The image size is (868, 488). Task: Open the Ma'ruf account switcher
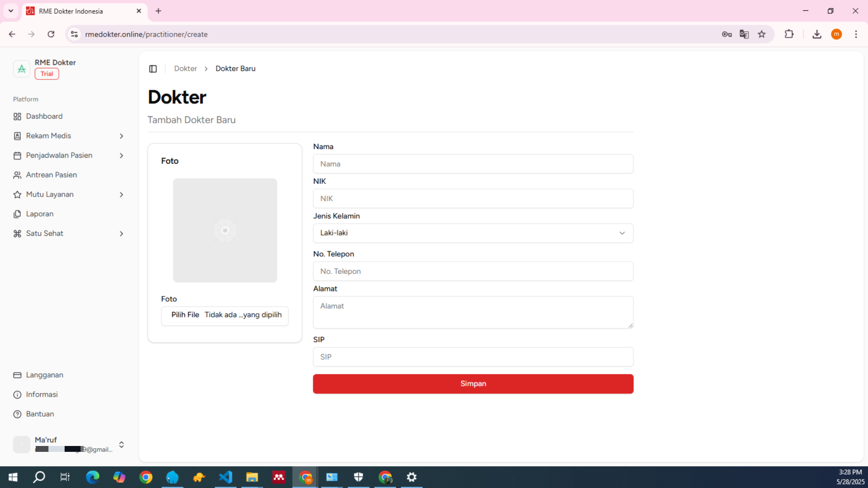click(x=121, y=445)
